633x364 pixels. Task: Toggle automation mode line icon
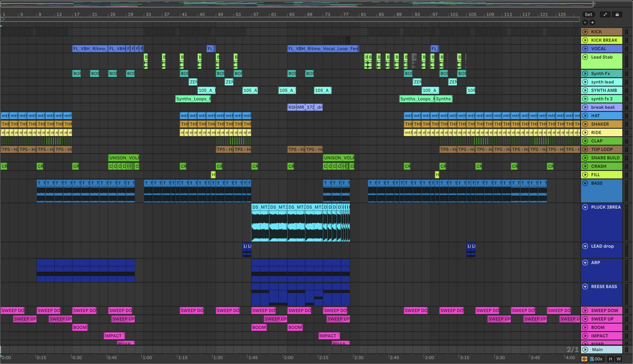tap(605, 14)
